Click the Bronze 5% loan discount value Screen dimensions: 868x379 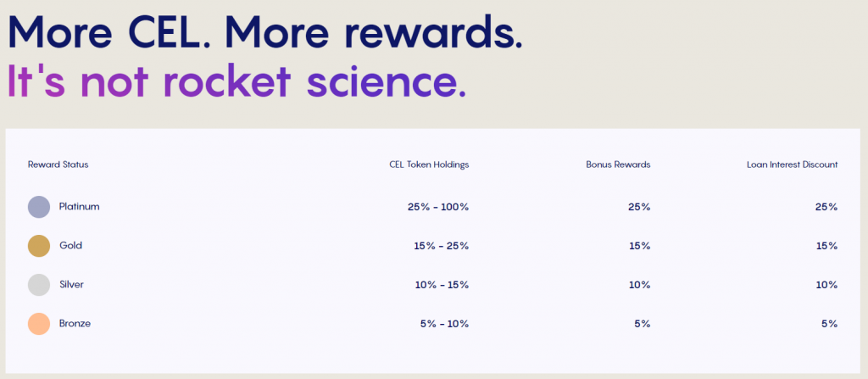click(x=829, y=324)
